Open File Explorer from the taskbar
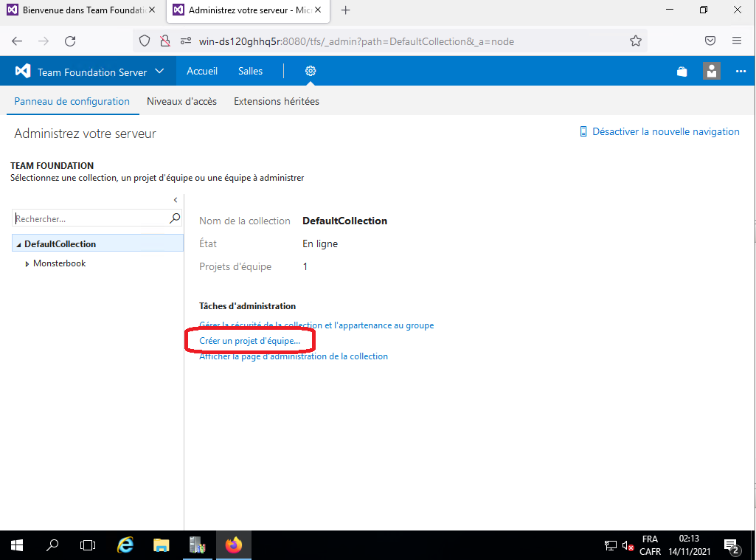 [161, 545]
